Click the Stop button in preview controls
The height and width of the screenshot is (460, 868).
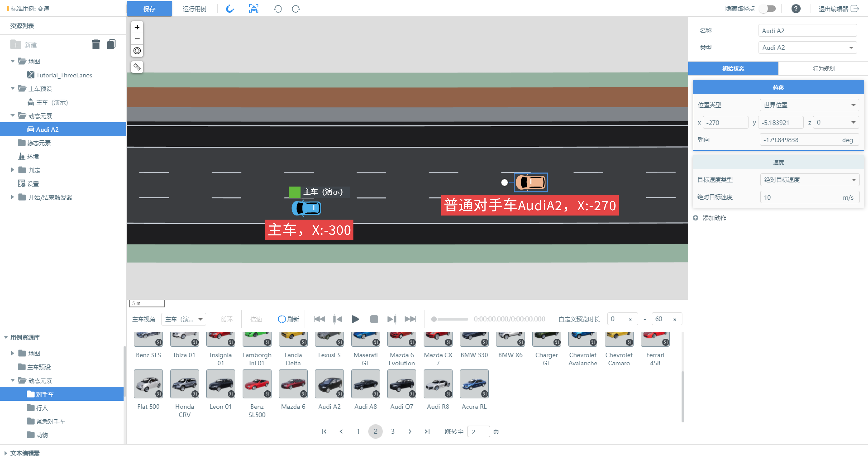pos(374,319)
